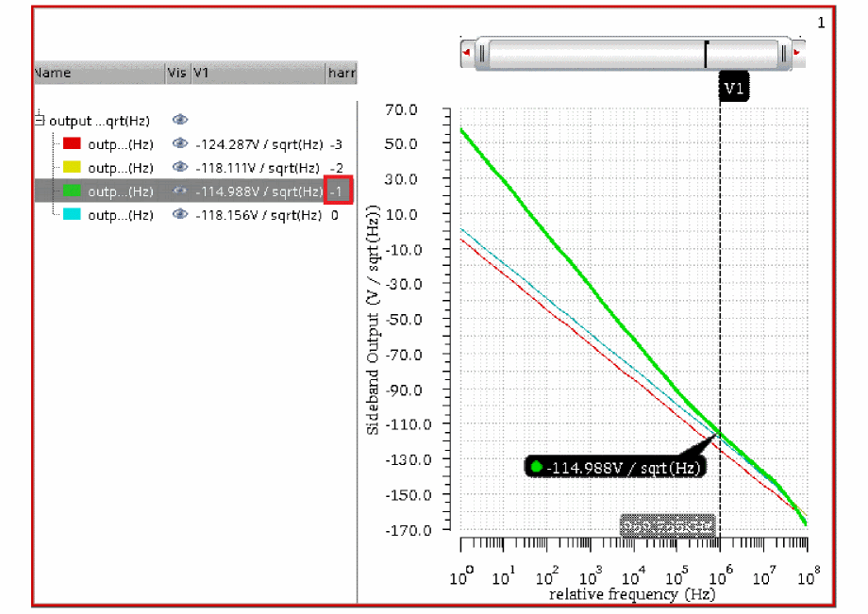Image resolution: width=868 pixels, height=614 pixels.
Task: Click the cyan trace color swatch
Action: 72,214
